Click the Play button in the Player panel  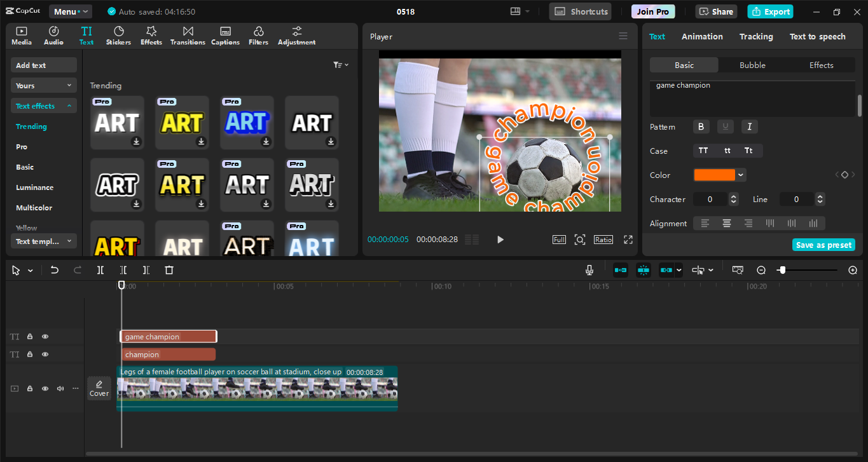500,239
